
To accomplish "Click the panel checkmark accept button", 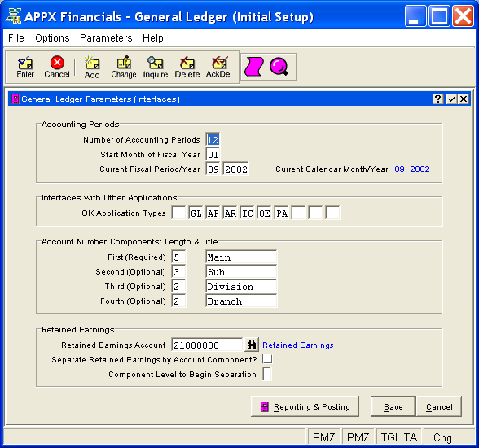I will click(451, 99).
